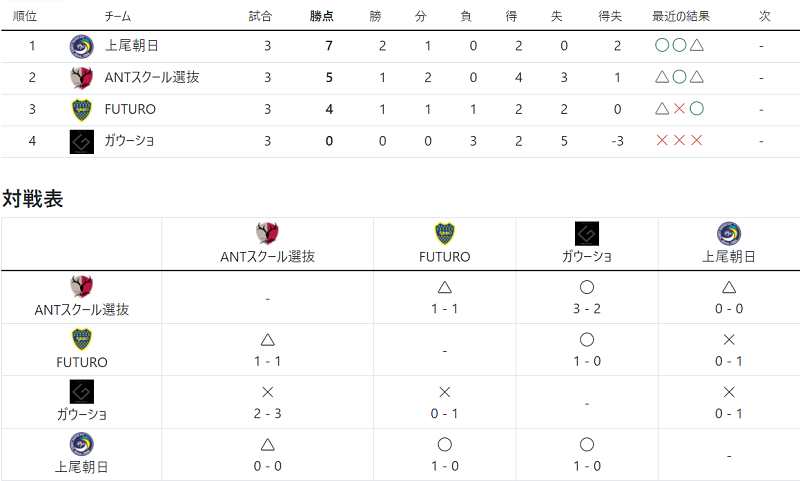Screen dimensions: 800x481
Task: Select the 勝点 column header
Action: pyautogui.click(x=321, y=16)
